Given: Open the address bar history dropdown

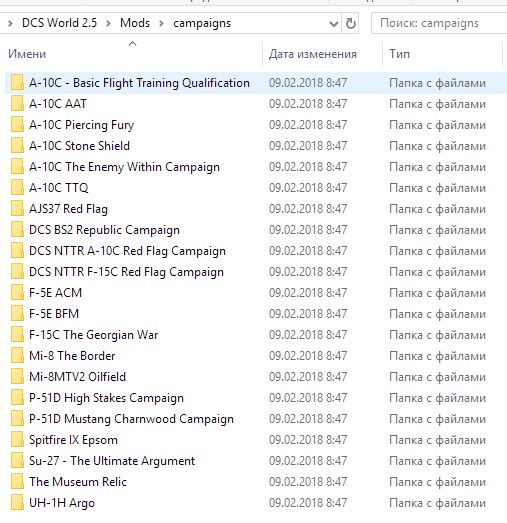Looking at the screenshot, I should click(x=334, y=24).
